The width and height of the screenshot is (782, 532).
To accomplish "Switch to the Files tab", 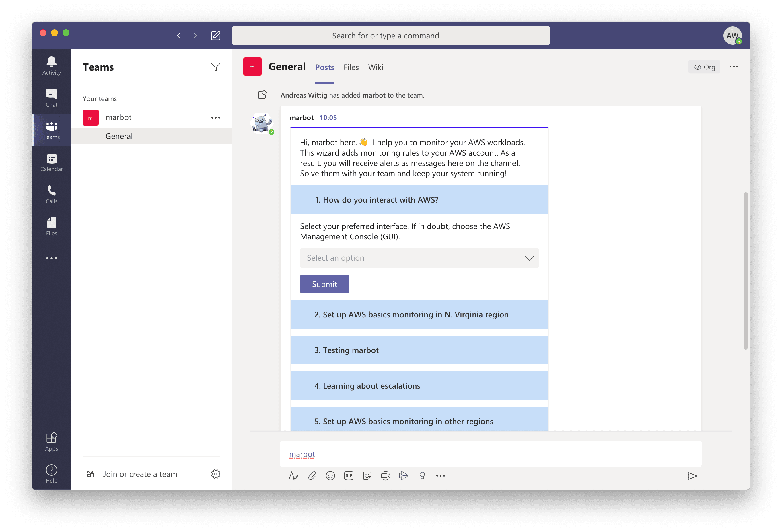I will click(351, 67).
